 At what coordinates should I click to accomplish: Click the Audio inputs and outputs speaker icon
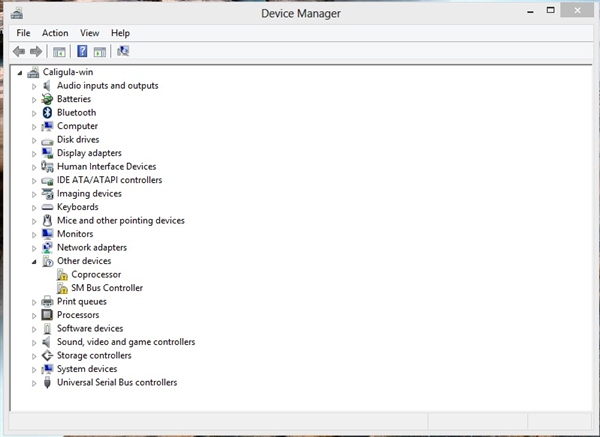[x=47, y=86]
